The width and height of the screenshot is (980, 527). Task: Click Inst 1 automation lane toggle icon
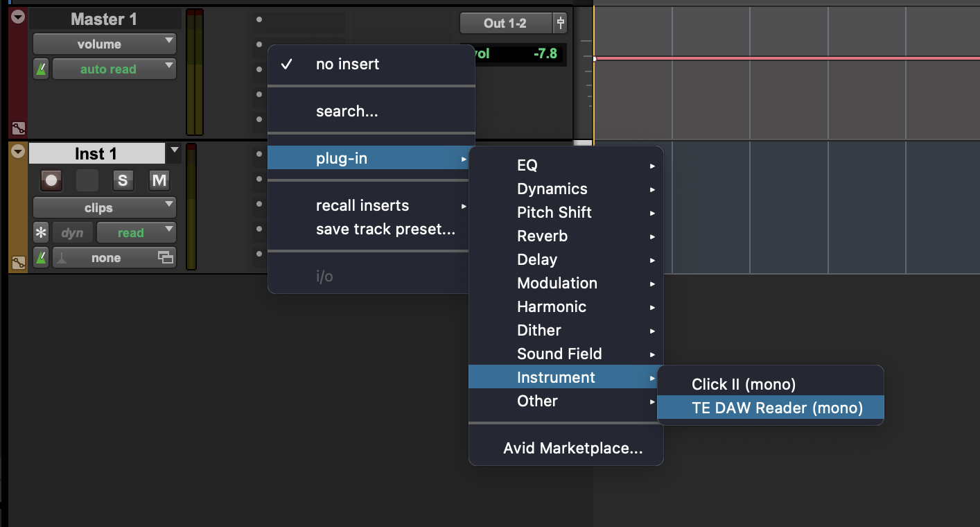point(18,262)
